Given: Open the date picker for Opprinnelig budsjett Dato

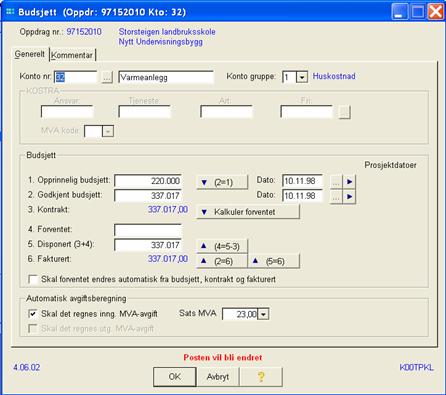Looking at the screenshot, I should pyautogui.click(x=336, y=181).
